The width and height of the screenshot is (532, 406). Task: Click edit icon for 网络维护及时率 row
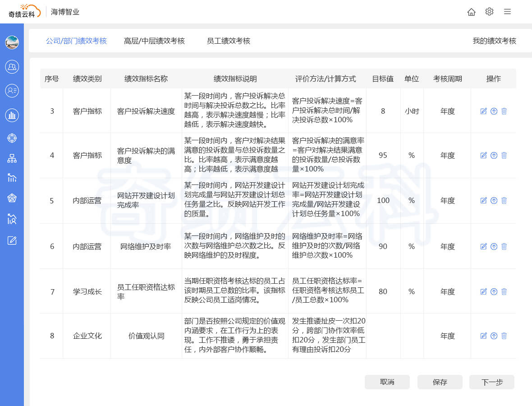[484, 246]
